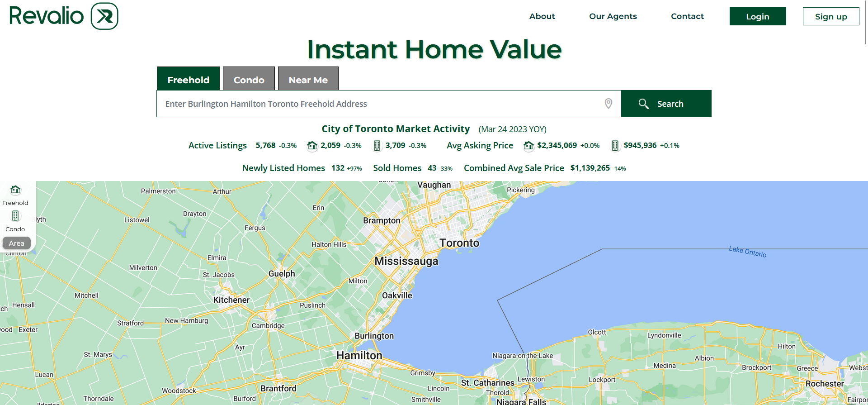Image resolution: width=868 pixels, height=405 pixels.
Task: Click the magnifying glass search icon
Action: pos(643,104)
